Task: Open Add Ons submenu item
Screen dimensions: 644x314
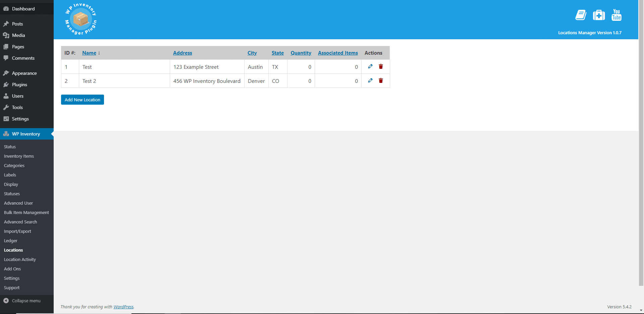Action: click(12, 269)
